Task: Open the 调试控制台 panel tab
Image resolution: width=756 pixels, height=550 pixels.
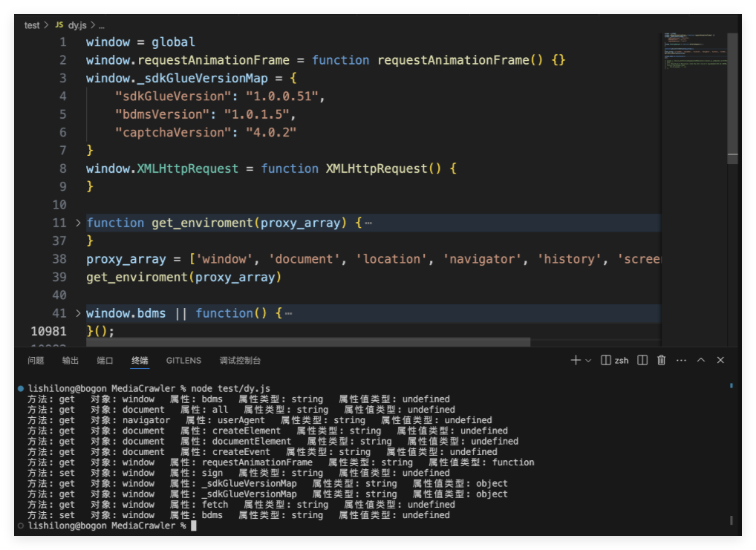Action: [240, 361]
